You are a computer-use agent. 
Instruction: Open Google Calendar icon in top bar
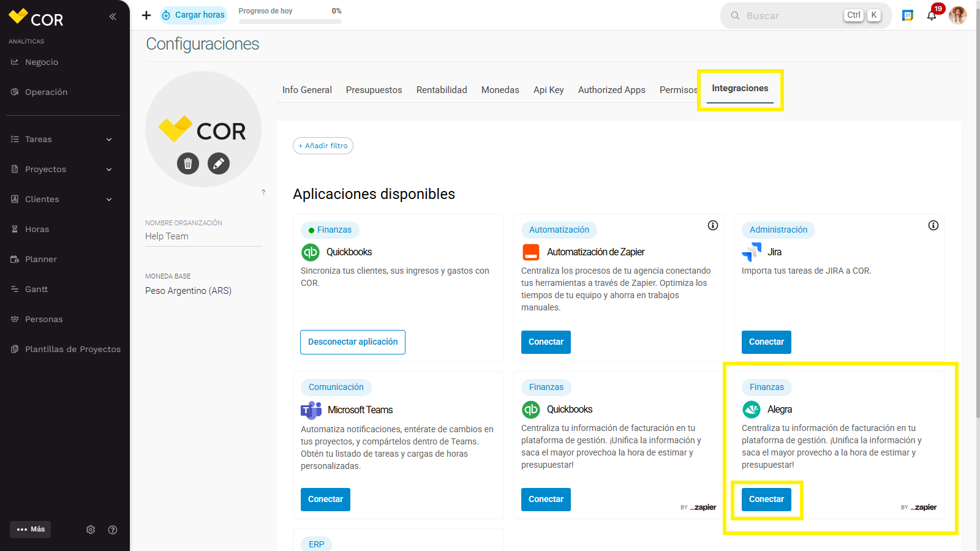coord(908,15)
